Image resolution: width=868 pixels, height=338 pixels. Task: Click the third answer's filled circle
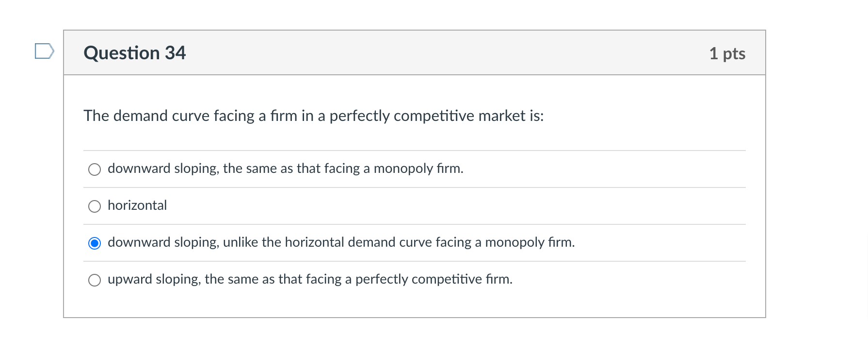(95, 242)
